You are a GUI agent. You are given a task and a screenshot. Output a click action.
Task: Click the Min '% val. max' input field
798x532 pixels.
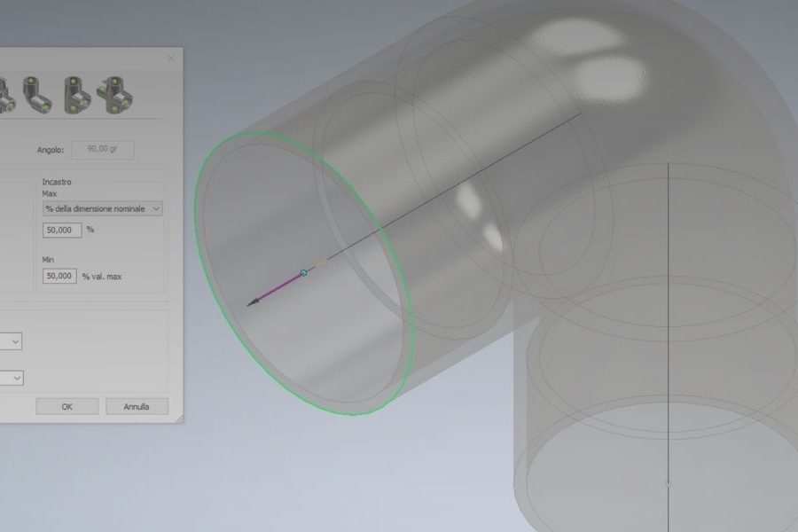click(59, 276)
